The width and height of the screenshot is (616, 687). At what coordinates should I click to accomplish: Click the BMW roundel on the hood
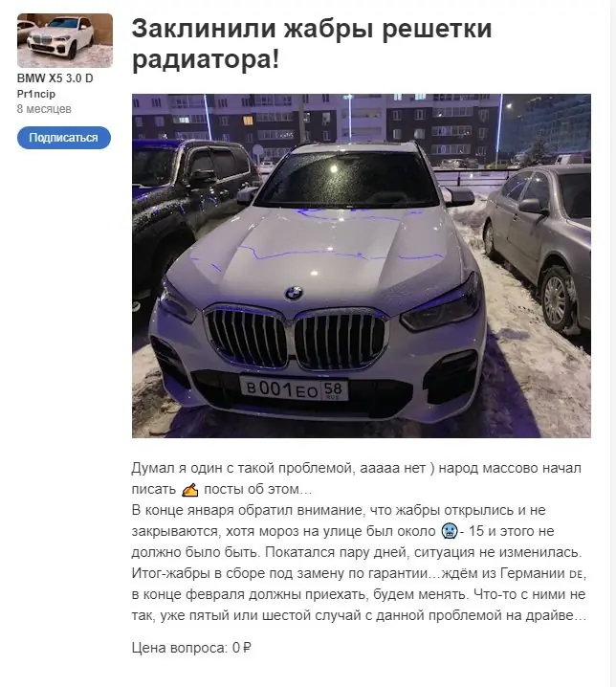[294, 293]
